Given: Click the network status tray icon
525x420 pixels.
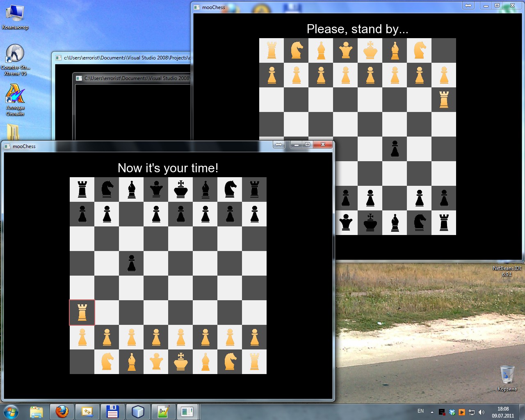Looking at the screenshot, I should pyautogui.click(x=472, y=412).
